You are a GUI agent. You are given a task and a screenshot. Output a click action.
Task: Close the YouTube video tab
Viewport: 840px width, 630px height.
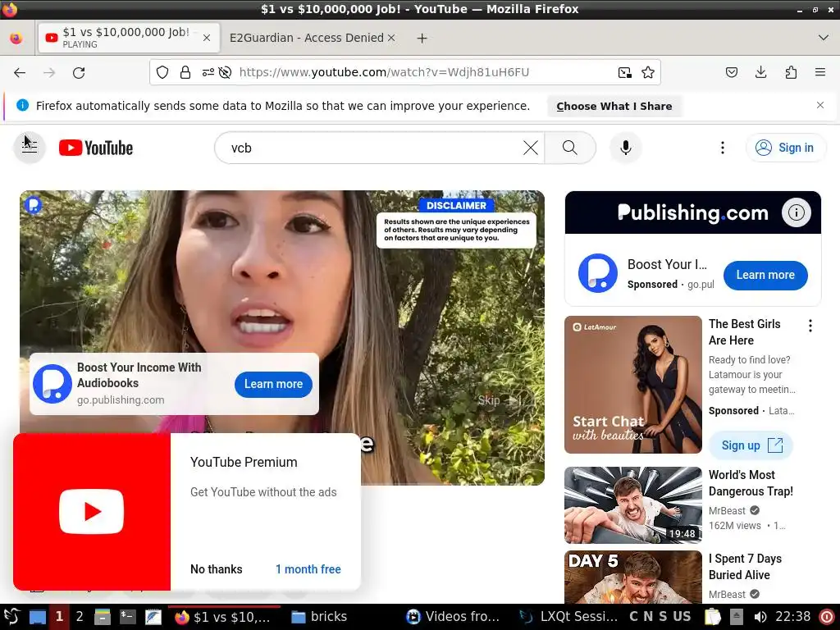[207, 38]
